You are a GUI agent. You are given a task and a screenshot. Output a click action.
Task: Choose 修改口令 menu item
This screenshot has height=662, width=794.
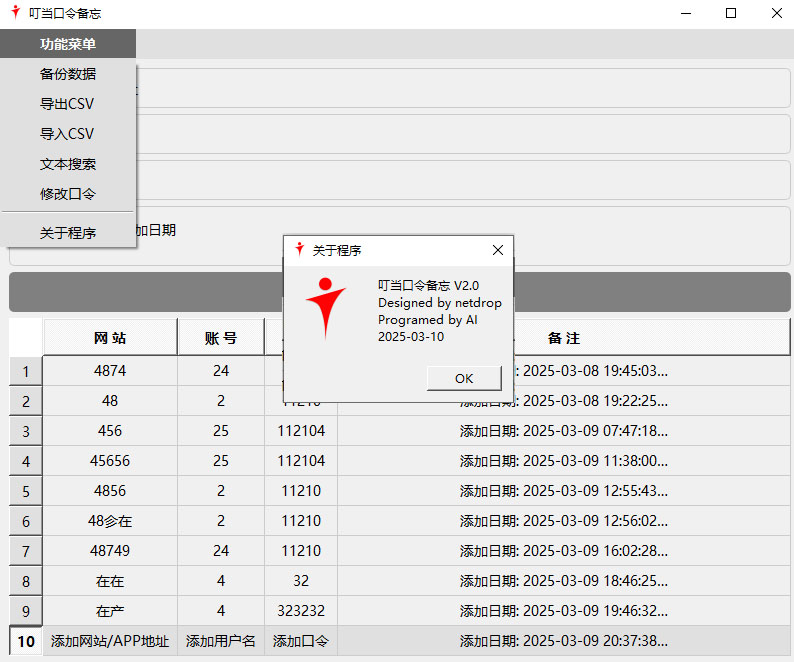(x=68, y=194)
